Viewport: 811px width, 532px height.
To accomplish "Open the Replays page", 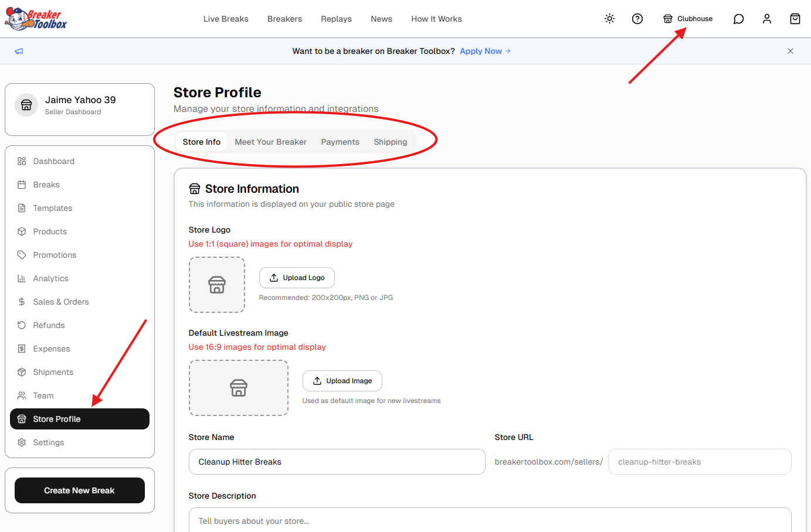I will click(336, 19).
